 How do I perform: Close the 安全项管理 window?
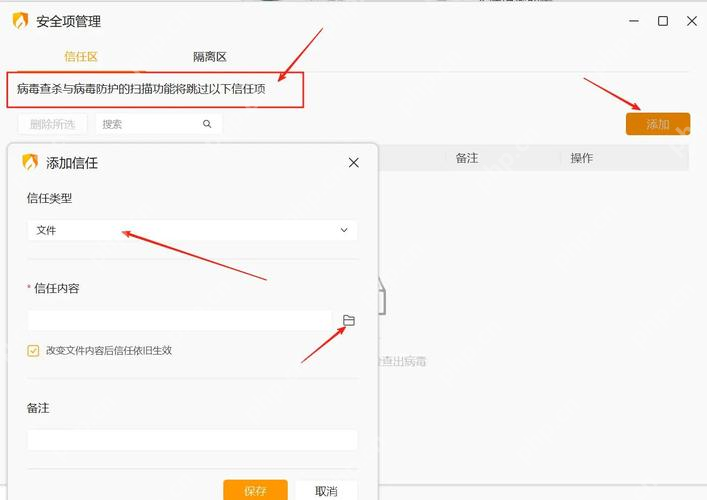pyautogui.click(x=692, y=21)
